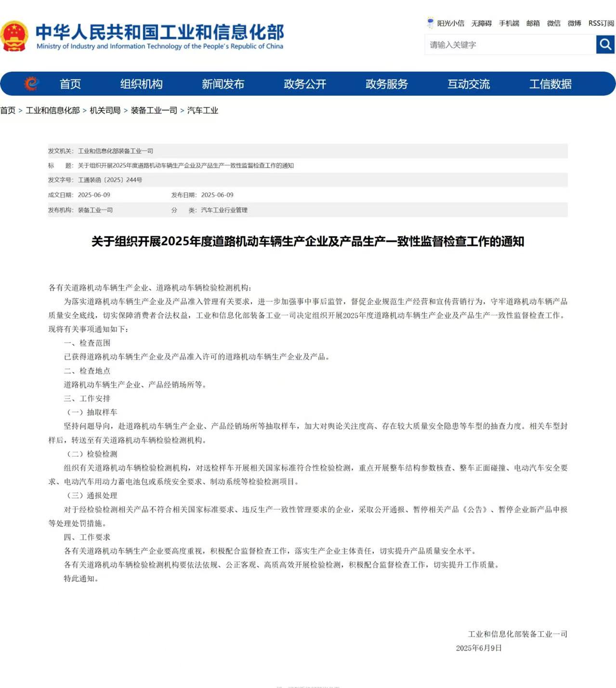This screenshot has width=616, height=688.
Task: Open the 政务公开 navigation item
Action: pyautogui.click(x=305, y=84)
